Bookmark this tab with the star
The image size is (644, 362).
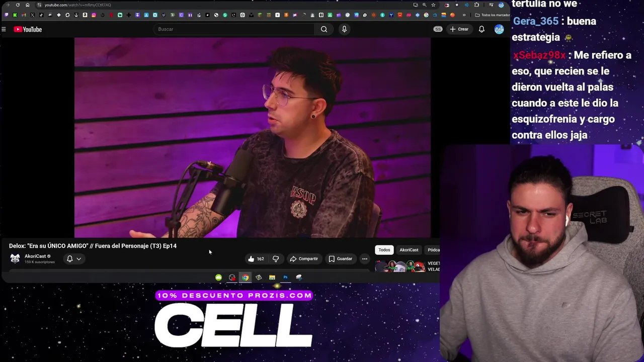point(433,5)
